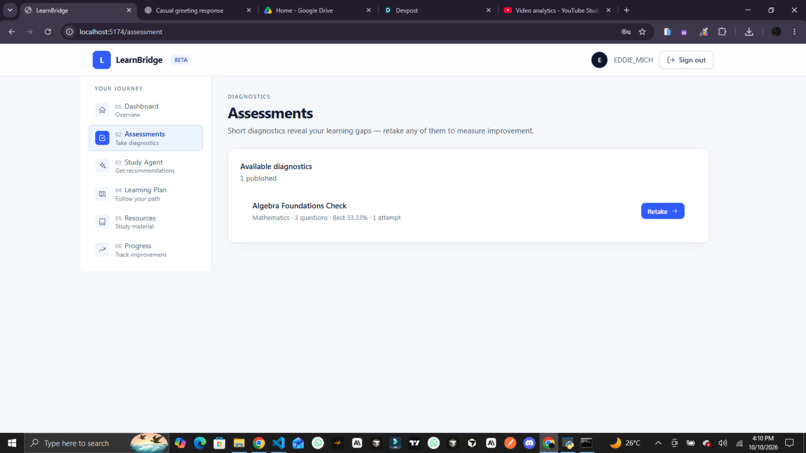Expand the tab search dropdown arrow
This screenshot has width=806, height=453.
[10, 10]
